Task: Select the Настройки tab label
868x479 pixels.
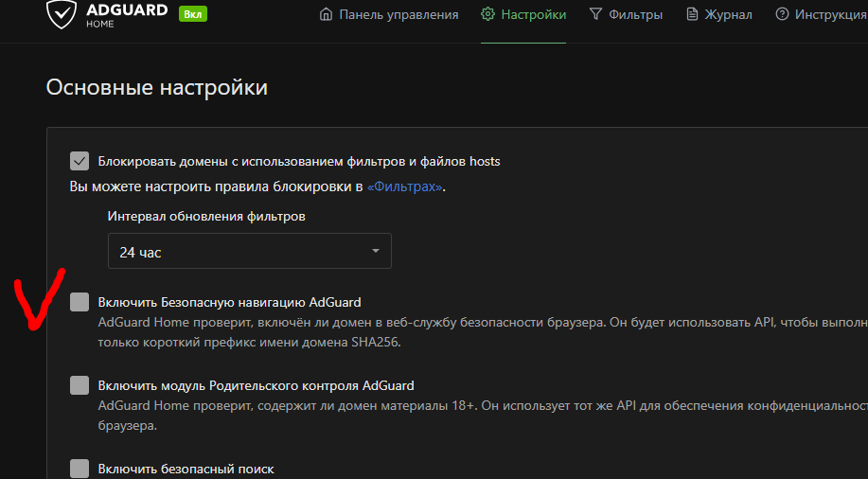Action: (534, 14)
